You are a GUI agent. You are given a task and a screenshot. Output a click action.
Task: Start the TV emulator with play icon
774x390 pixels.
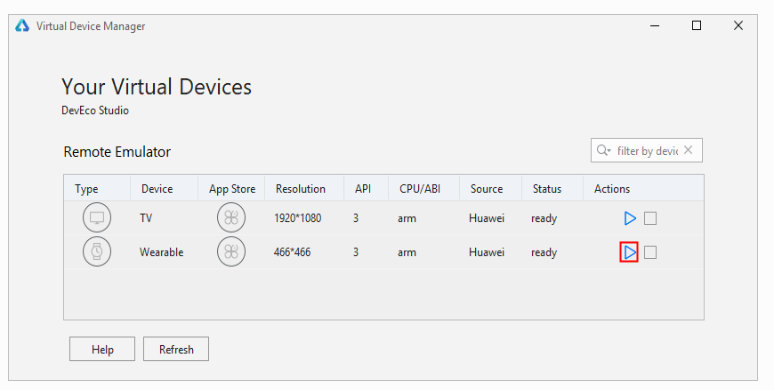click(x=629, y=218)
